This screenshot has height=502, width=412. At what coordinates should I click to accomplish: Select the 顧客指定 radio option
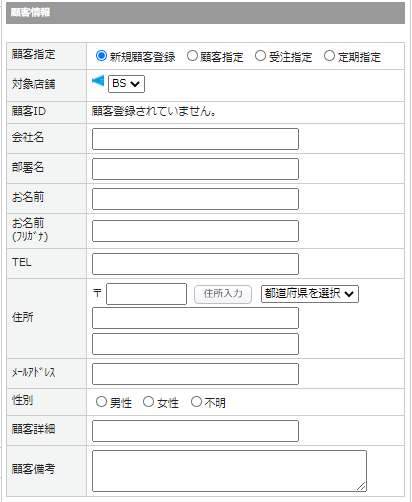click(x=192, y=56)
